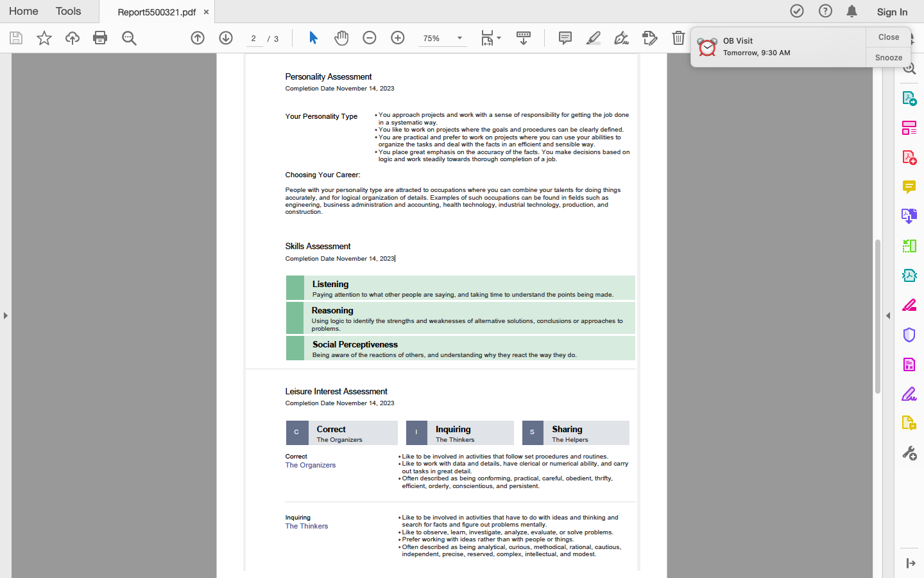The image size is (924, 578).
Task: Switch to the Tools tab
Action: [x=68, y=11]
